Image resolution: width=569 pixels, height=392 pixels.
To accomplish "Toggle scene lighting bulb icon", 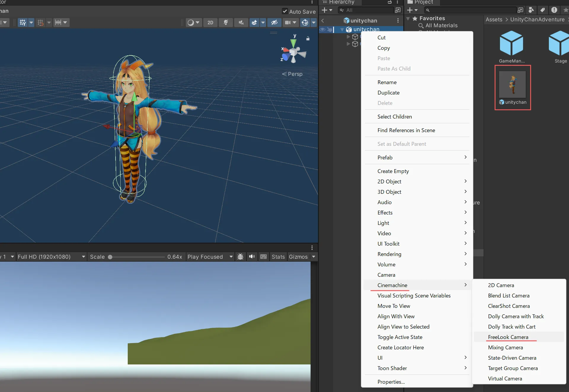I will coord(226,23).
